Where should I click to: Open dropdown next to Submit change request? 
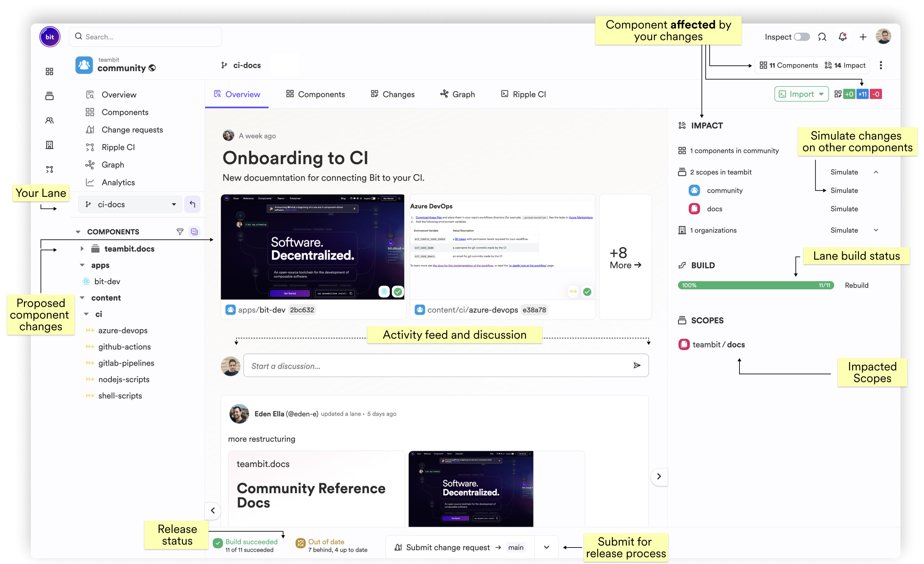(547, 547)
